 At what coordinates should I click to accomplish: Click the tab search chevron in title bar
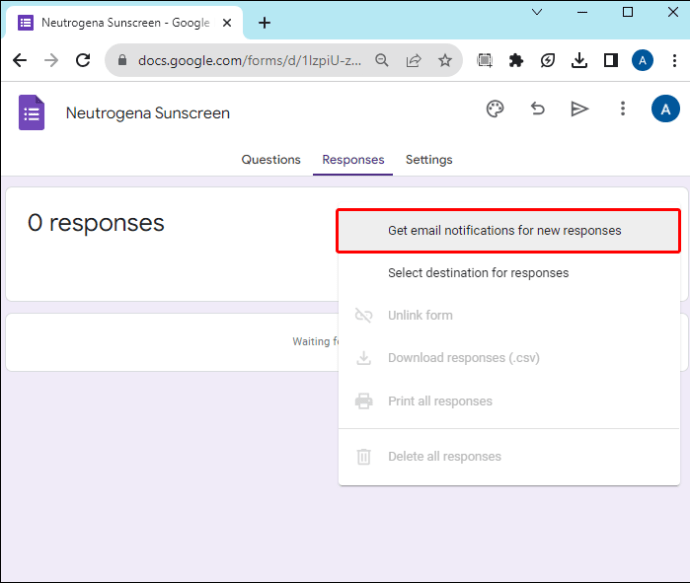[x=537, y=12]
